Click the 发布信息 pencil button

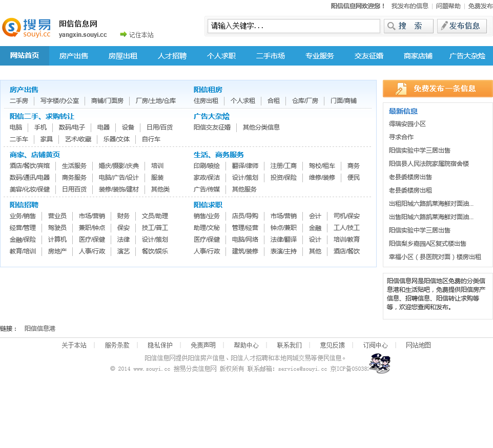click(462, 26)
